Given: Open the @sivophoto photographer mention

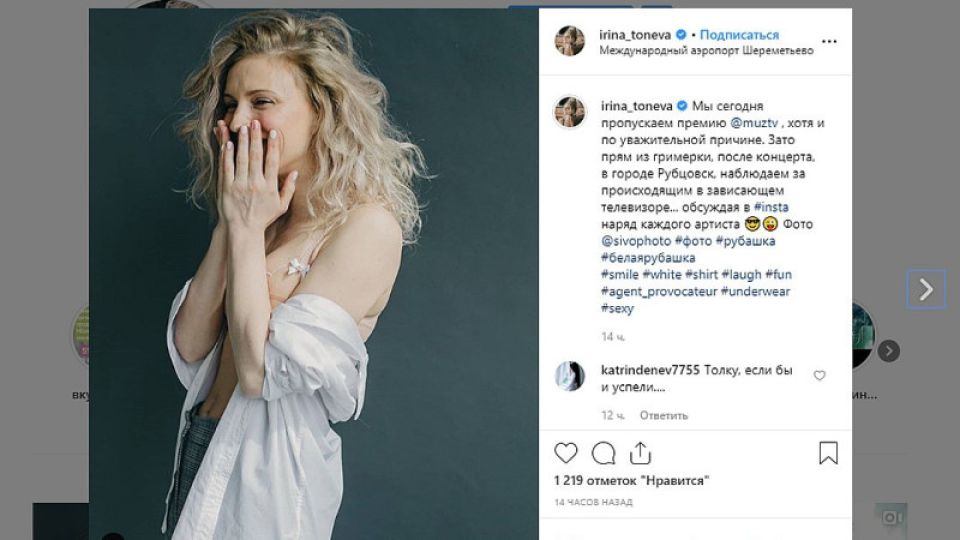Looking at the screenshot, I should click(636, 241).
